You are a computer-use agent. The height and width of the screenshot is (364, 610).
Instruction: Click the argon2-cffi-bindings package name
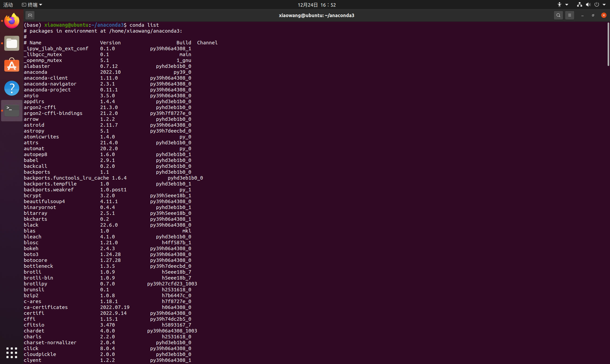click(x=53, y=113)
